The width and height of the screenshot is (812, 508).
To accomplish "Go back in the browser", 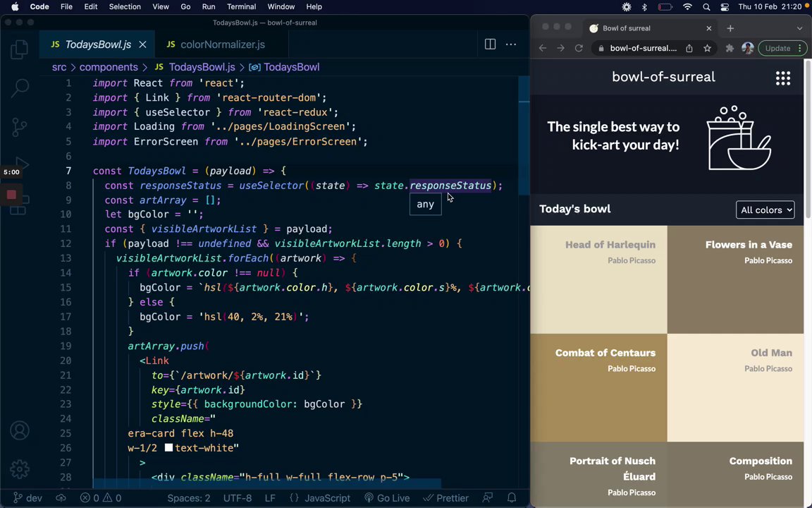I will (543, 48).
